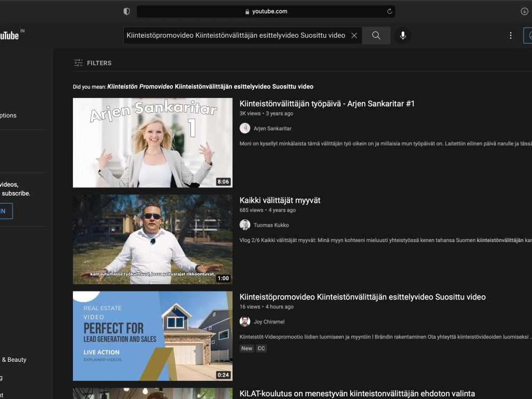The image size is (532, 399).
Task: Click '685 views • 4 years ago' text
Action: point(268,210)
